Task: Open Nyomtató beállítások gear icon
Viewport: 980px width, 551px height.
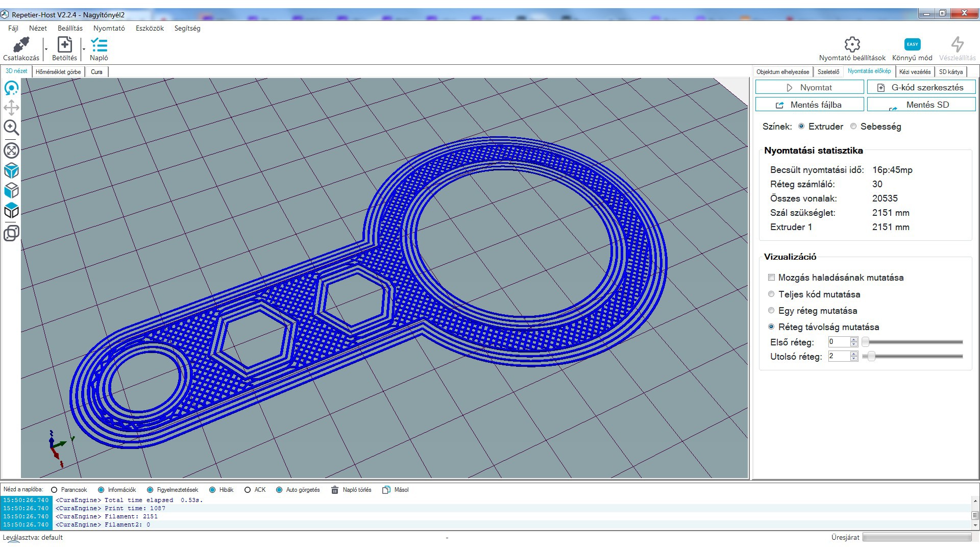Action: pos(852,44)
